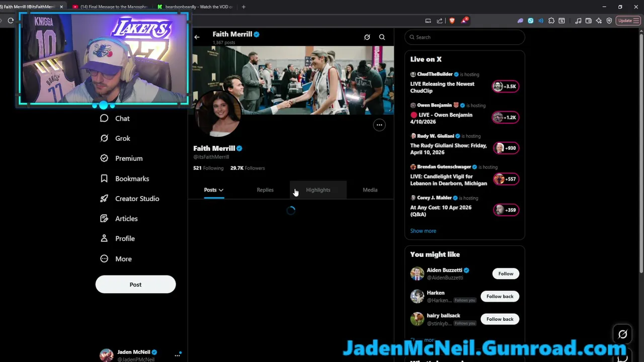The height and width of the screenshot is (362, 644).
Task: Click the More circle icon in sidebar
Action: point(104,258)
